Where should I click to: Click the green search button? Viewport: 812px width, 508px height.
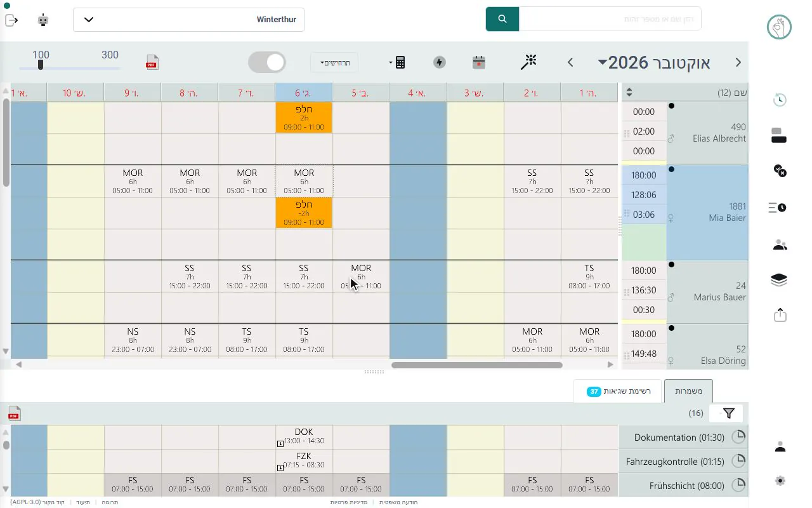click(x=502, y=19)
